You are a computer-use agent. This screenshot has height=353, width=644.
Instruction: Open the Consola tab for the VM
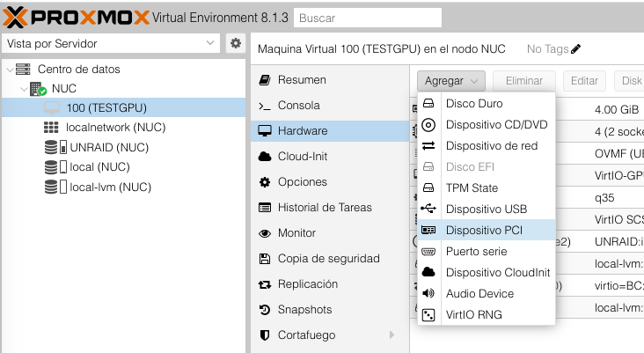click(x=298, y=106)
